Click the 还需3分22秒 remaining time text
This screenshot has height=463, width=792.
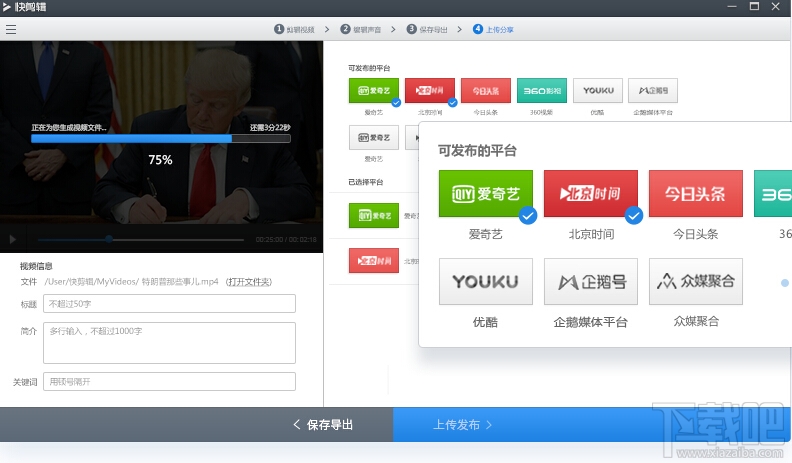click(x=270, y=128)
